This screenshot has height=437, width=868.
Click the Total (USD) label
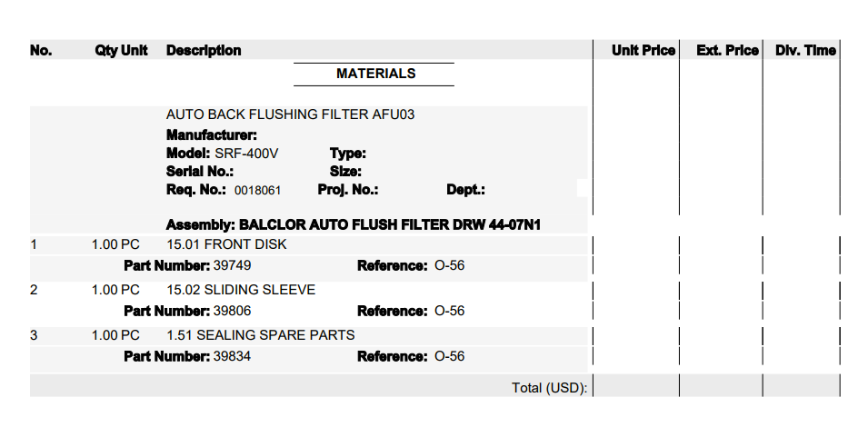[549, 388]
